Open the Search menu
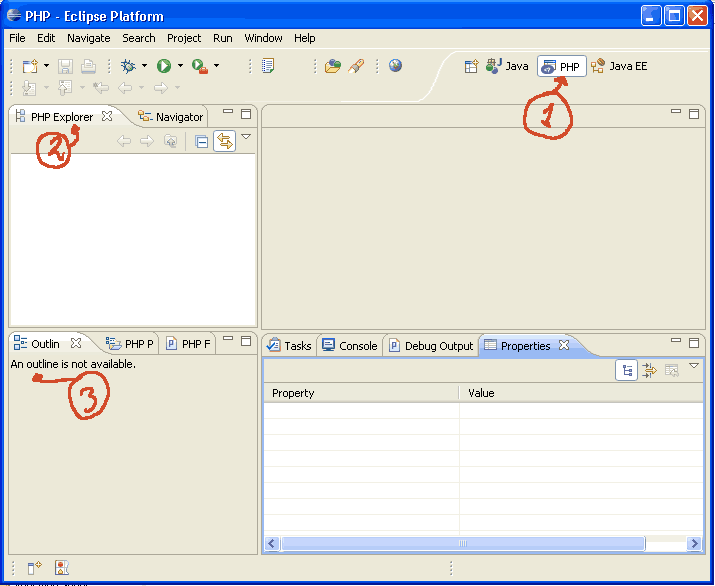 [139, 38]
